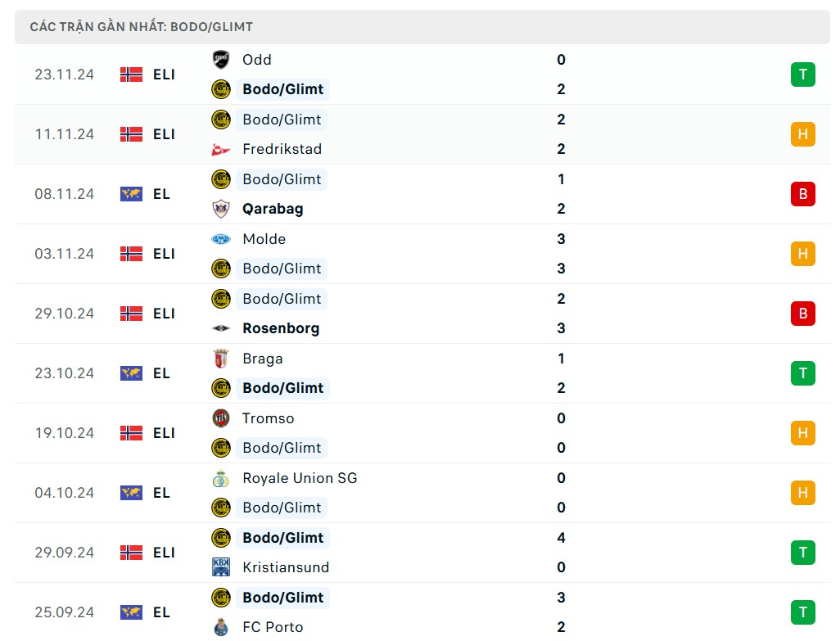Select the Kristiansund KBK club logo

pos(220,567)
